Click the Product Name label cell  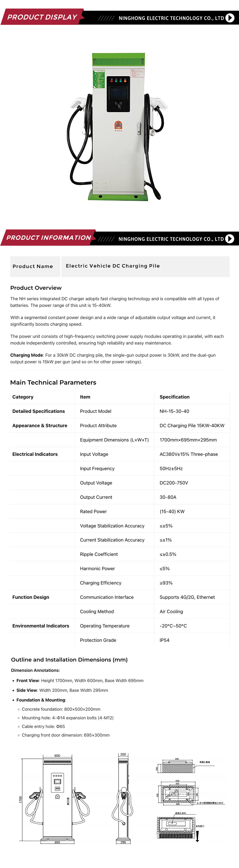tap(33, 266)
